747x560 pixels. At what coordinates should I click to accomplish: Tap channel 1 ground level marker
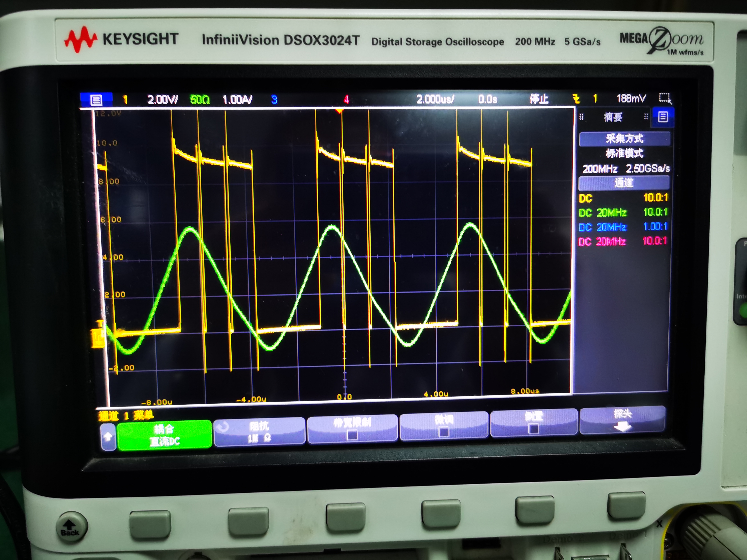pos(98,339)
